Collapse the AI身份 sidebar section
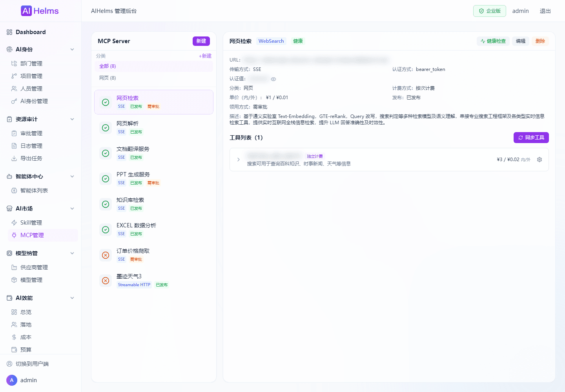The width and height of the screenshot is (565, 392). coord(72,49)
